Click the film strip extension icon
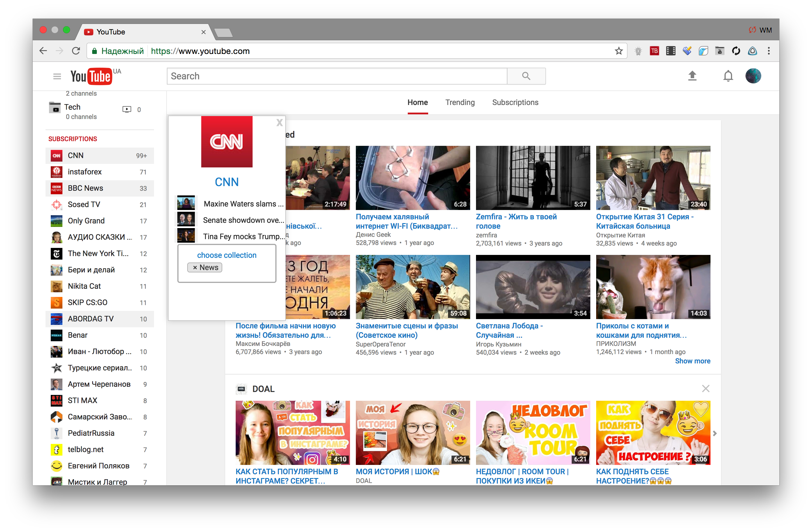Image resolution: width=812 pixels, height=532 pixels. (x=671, y=50)
